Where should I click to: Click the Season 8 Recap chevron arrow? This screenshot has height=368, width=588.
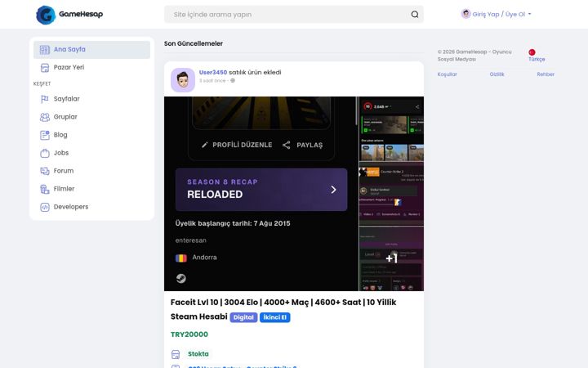[333, 190]
